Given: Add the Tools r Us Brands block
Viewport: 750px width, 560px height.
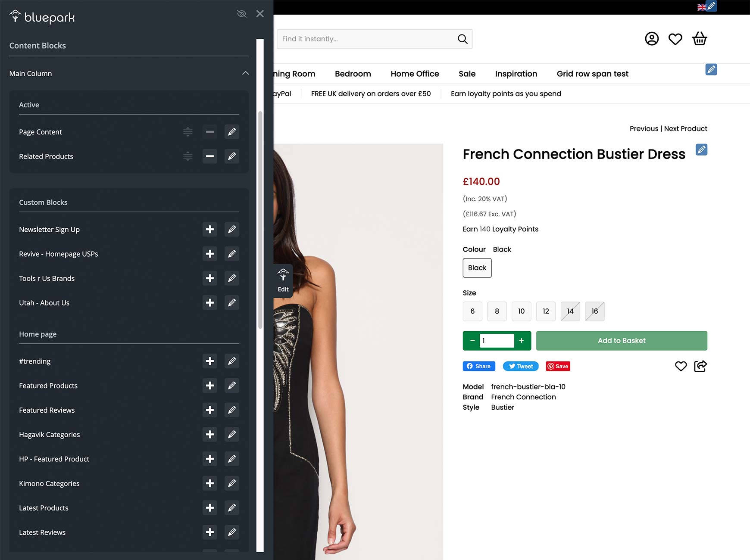Looking at the screenshot, I should click(x=210, y=278).
